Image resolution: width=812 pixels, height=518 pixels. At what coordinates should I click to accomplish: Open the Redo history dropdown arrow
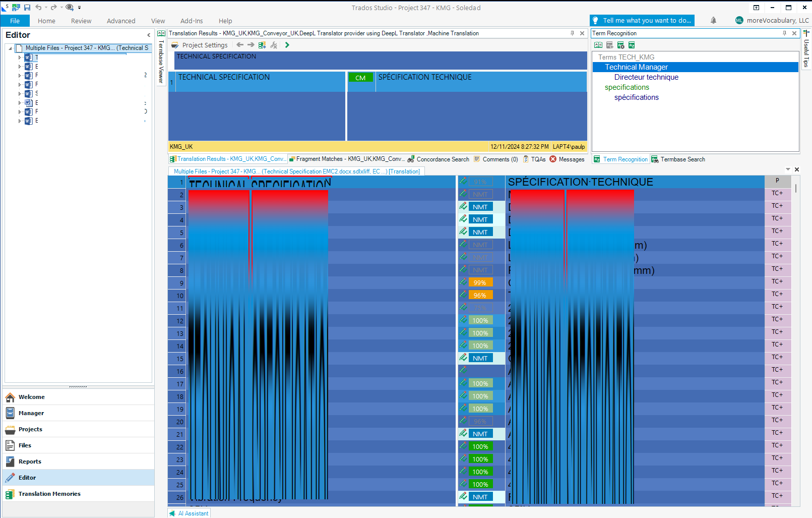point(61,8)
